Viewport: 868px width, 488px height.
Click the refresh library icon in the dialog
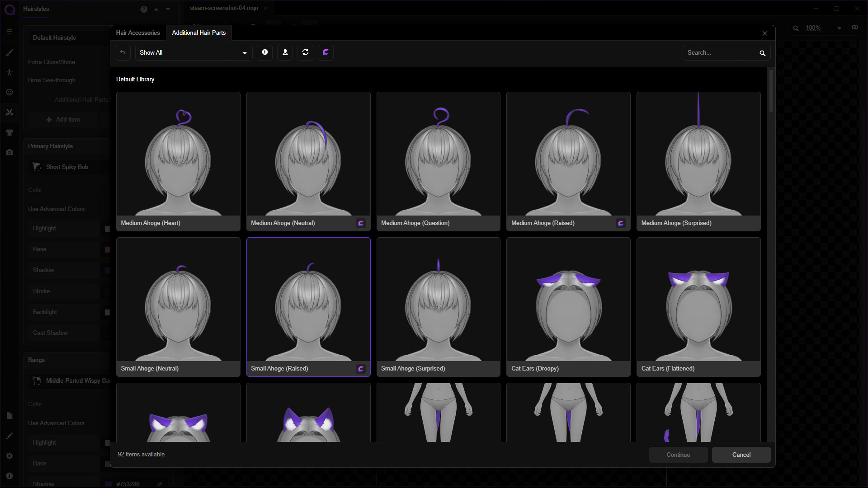click(305, 52)
